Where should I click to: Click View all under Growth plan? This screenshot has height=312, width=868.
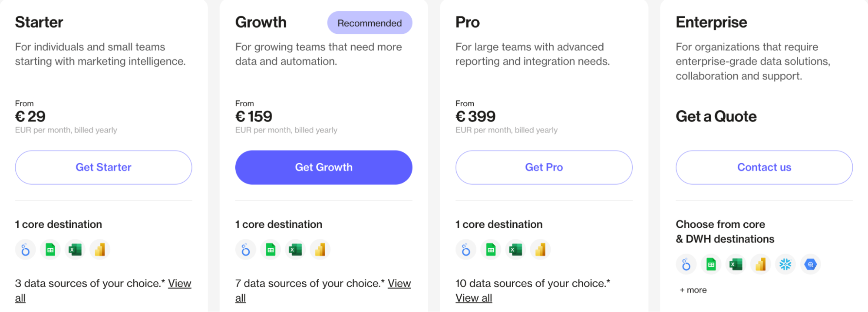[399, 283]
